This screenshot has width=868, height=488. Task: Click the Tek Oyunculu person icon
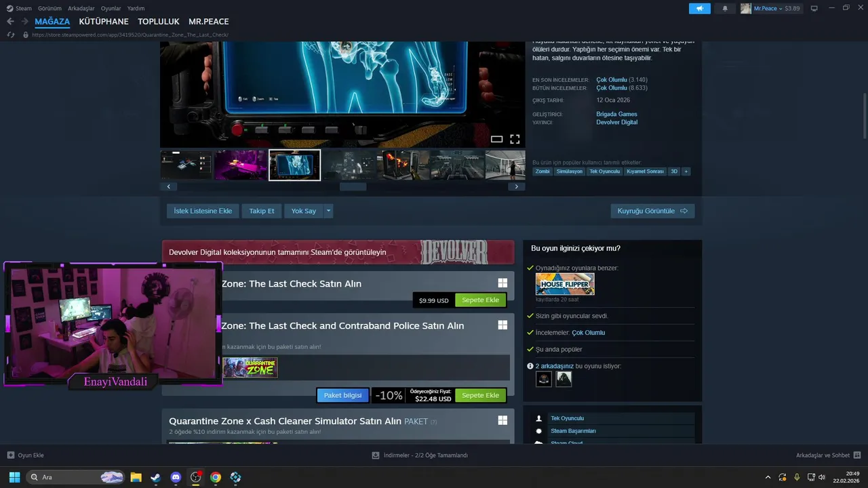538,419
